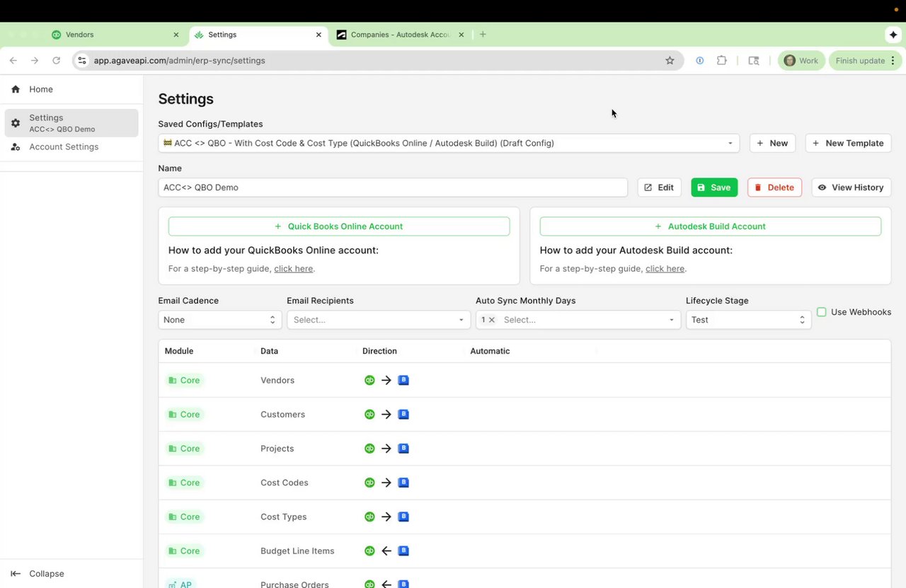
Task: Collapse the sidebar using the Collapse arrow
Action: 16,574
